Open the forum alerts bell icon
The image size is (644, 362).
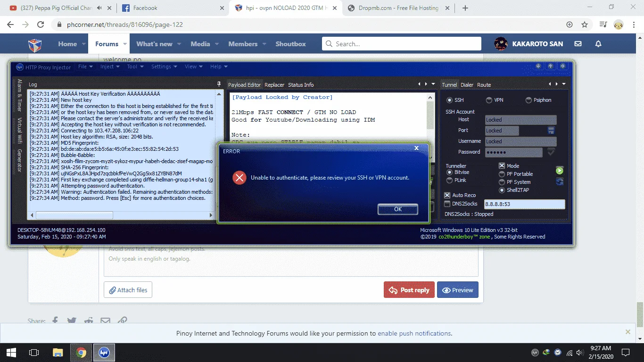(x=598, y=44)
